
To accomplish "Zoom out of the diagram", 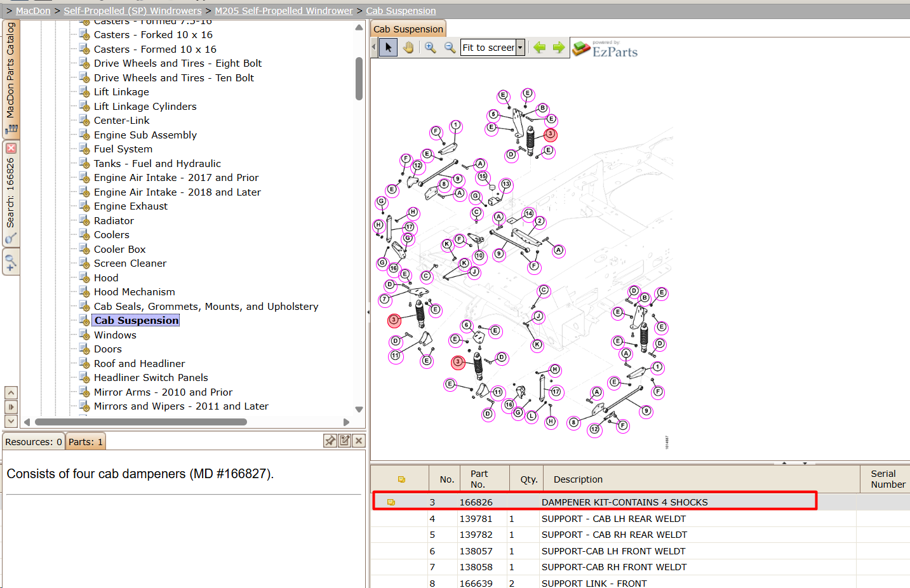I will click(x=450, y=47).
